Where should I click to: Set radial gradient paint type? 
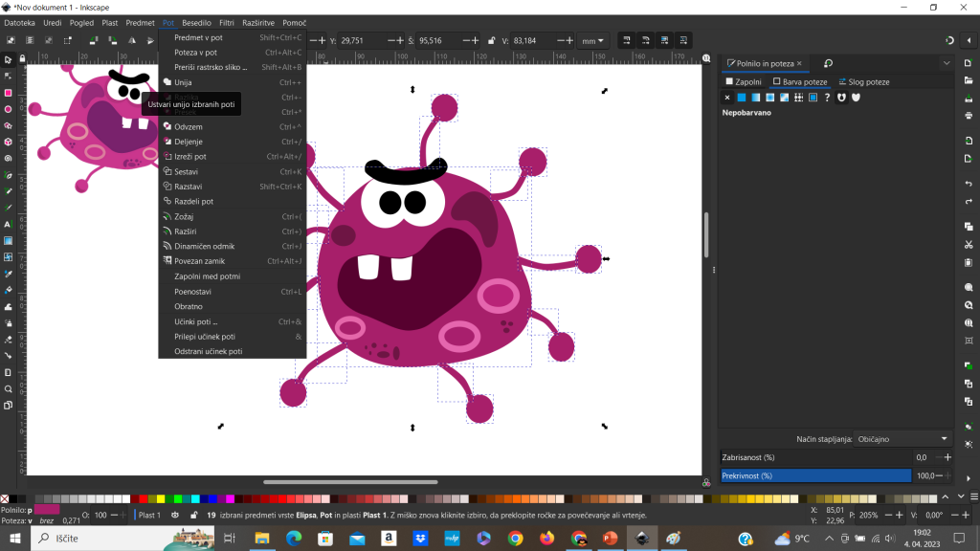770,98
